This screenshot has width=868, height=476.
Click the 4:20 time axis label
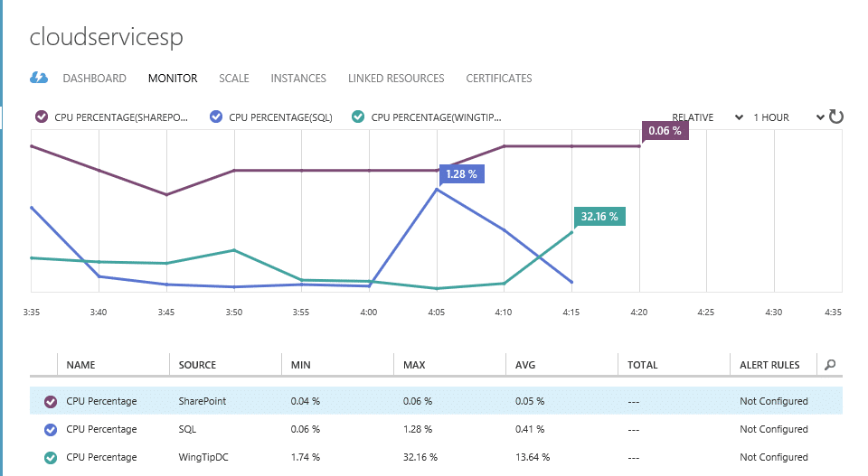pyautogui.click(x=639, y=313)
